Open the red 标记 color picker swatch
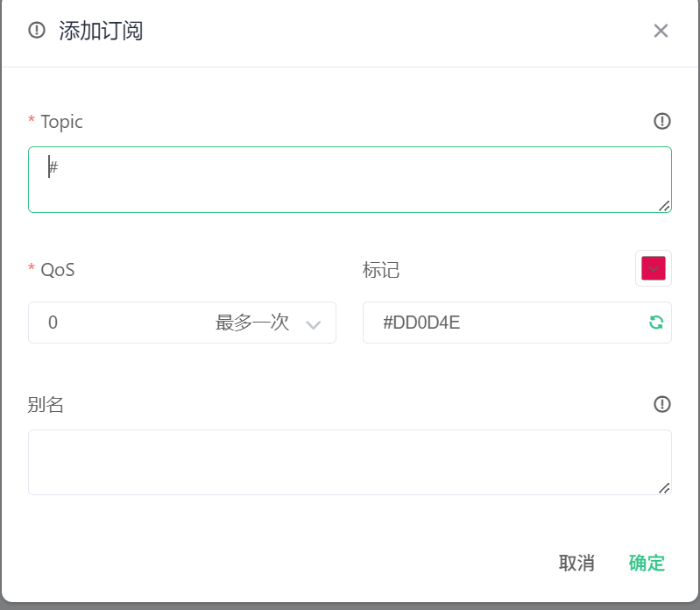 pos(654,268)
